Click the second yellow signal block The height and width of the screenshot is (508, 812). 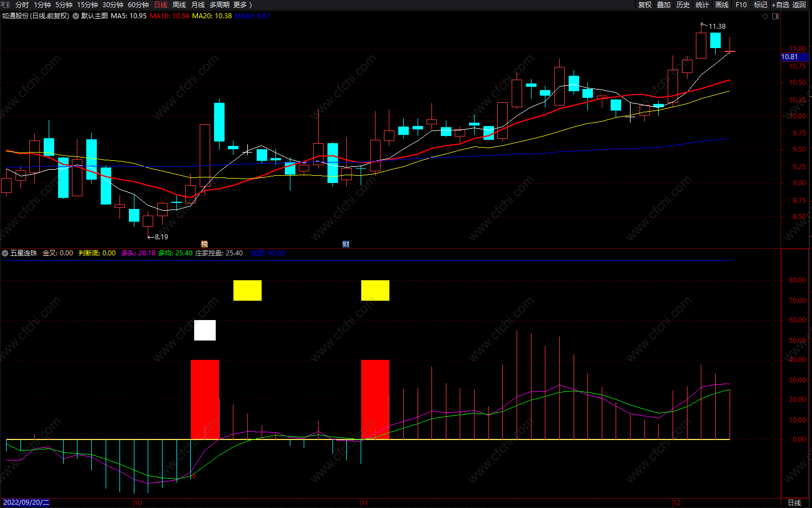tap(375, 291)
